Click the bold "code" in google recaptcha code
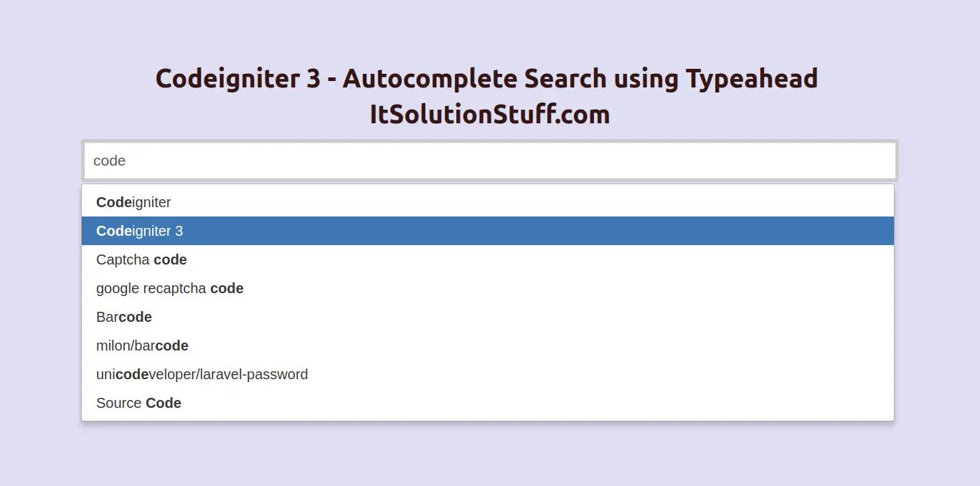This screenshot has height=486, width=980. 227,288
